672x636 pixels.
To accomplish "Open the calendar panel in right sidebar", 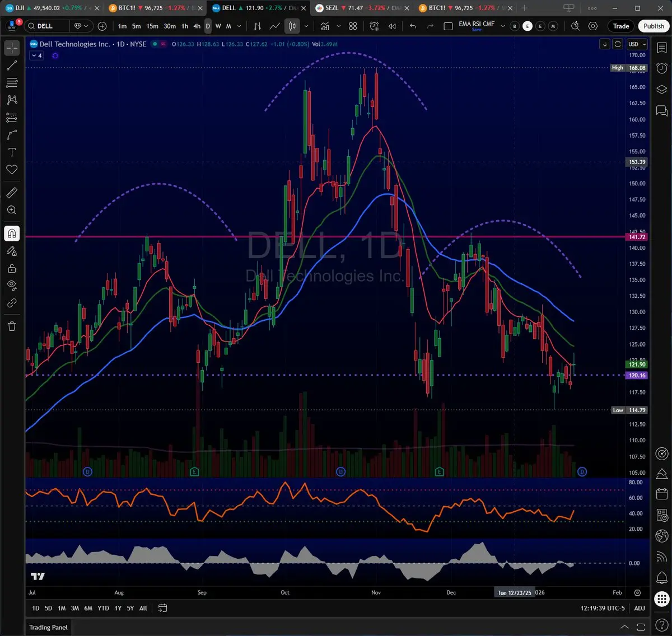I will [x=661, y=494].
